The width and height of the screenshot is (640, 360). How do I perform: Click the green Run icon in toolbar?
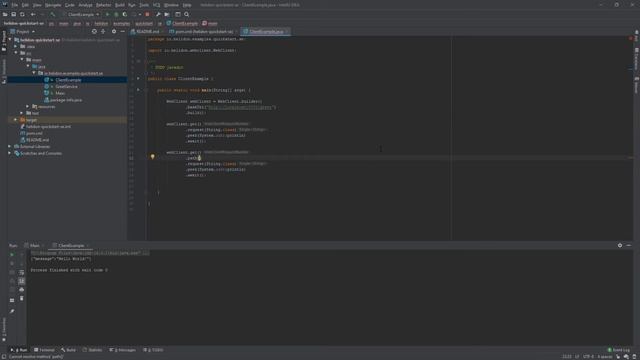pos(107,14)
